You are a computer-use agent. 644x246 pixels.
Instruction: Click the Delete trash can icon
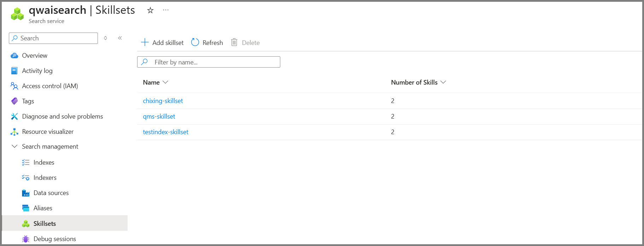coord(234,42)
